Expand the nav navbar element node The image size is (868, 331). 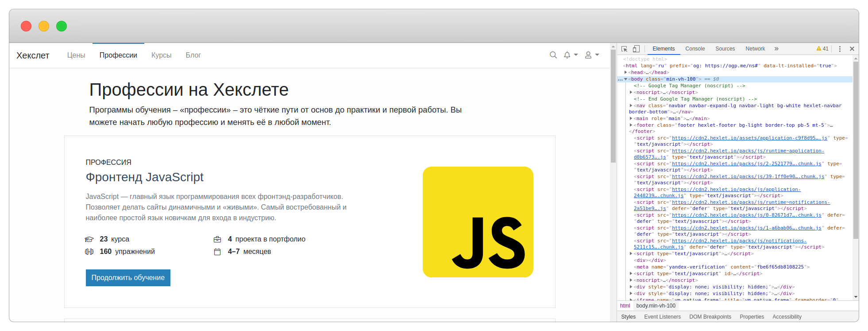coord(631,105)
